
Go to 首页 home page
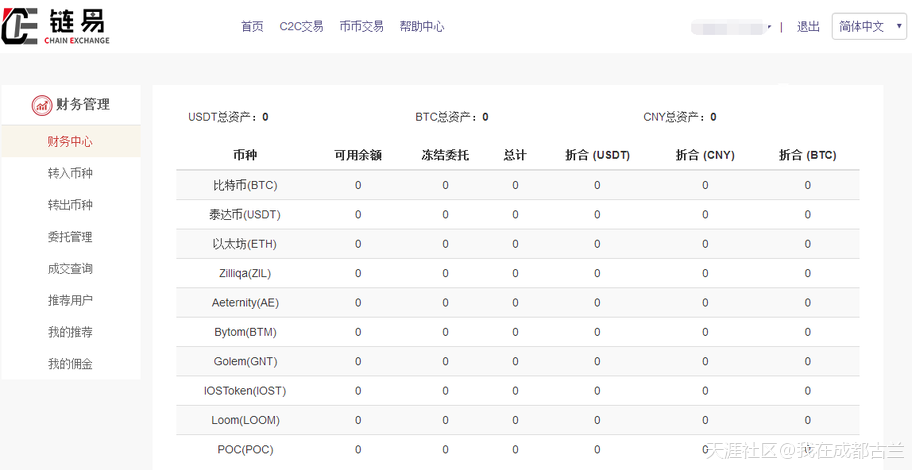click(x=252, y=27)
